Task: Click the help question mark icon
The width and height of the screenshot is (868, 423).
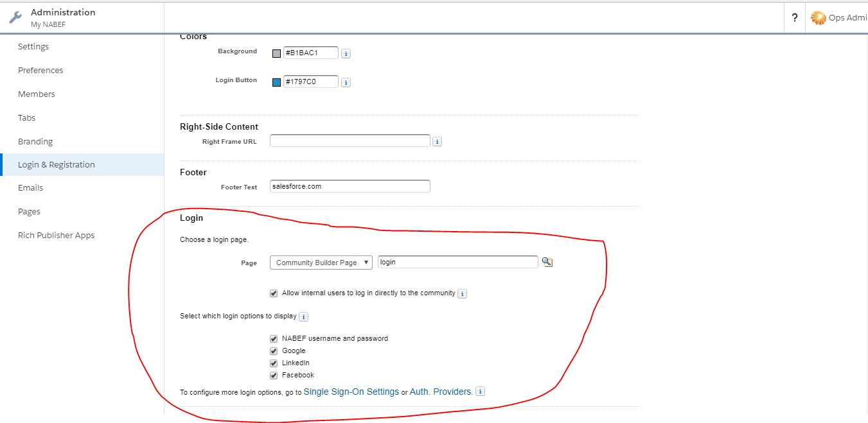Action: [794, 18]
